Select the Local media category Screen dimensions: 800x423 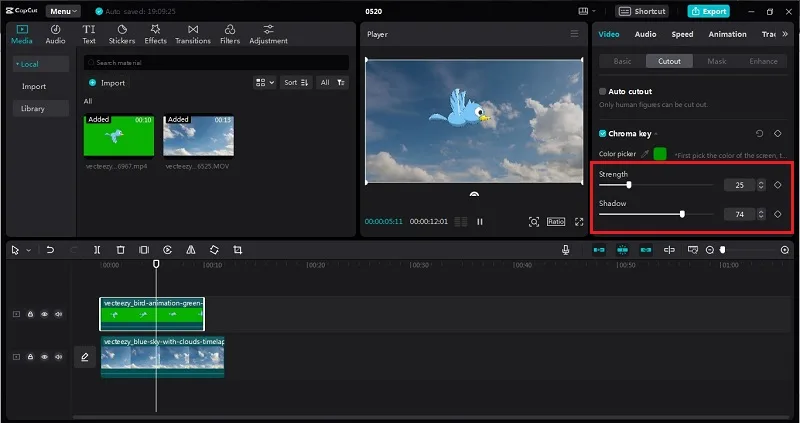coord(41,64)
